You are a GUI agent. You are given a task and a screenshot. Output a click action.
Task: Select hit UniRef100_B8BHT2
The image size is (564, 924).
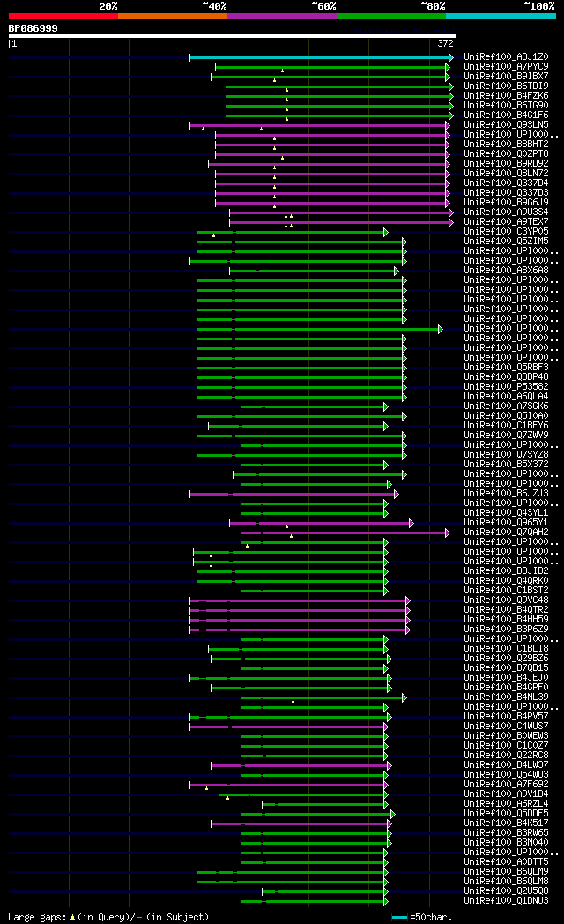506,145
